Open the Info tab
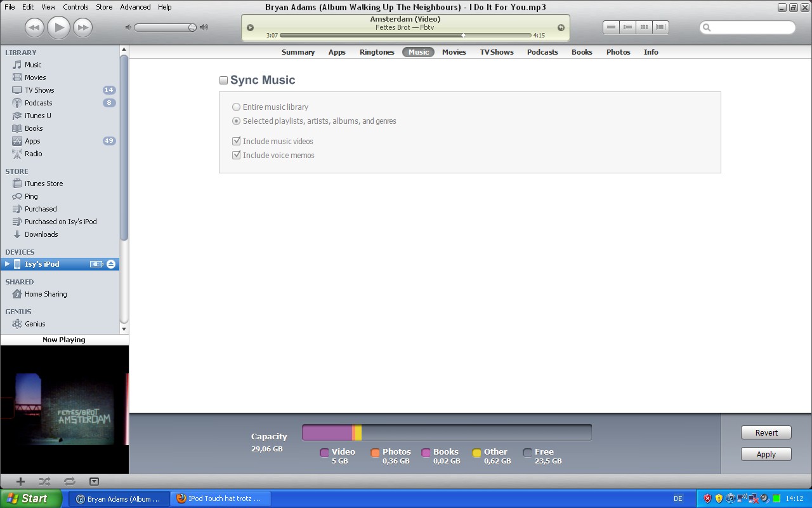Viewport: 812px width, 508px height. click(x=651, y=52)
